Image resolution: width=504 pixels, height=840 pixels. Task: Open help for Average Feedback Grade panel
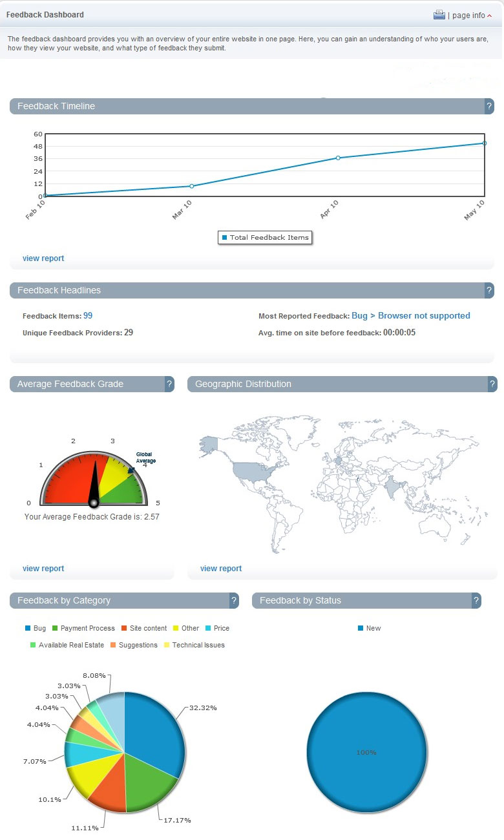click(x=169, y=384)
